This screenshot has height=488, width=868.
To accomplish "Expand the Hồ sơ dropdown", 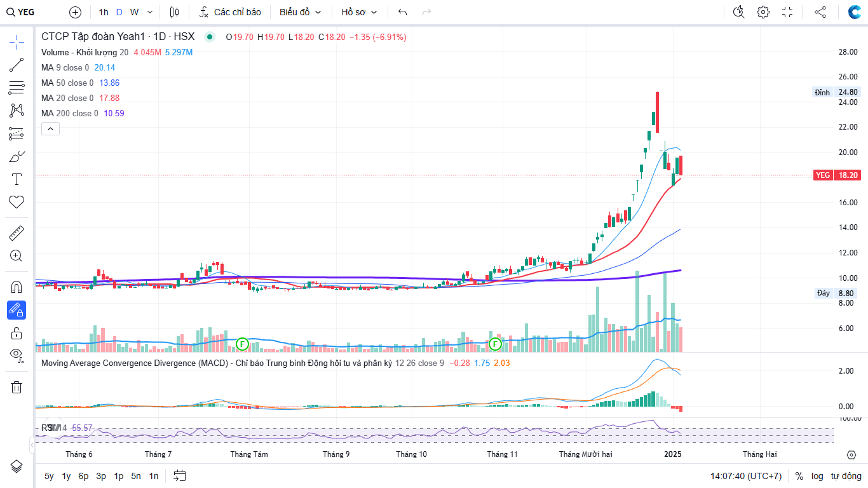I will coord(359,12).
